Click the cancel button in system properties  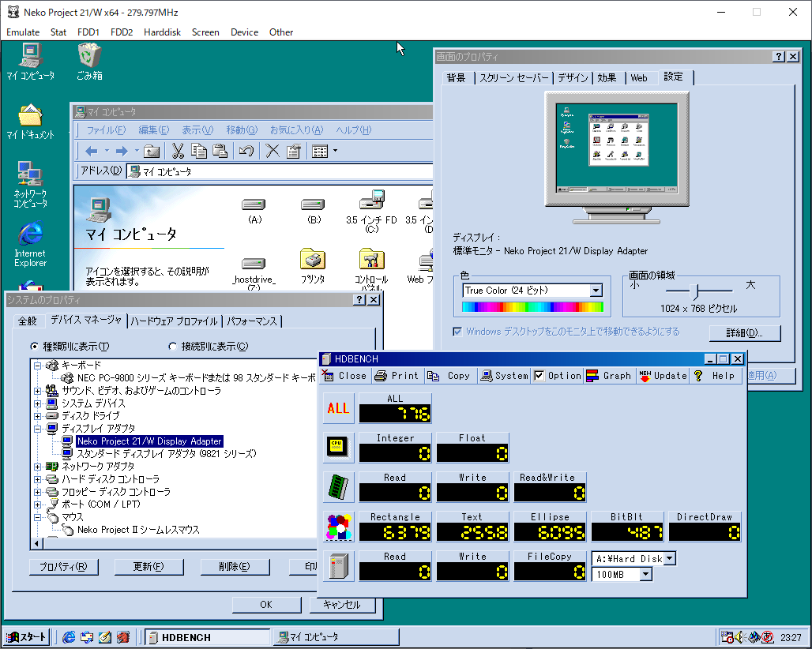pyautogui.click(x=342, y=605)
